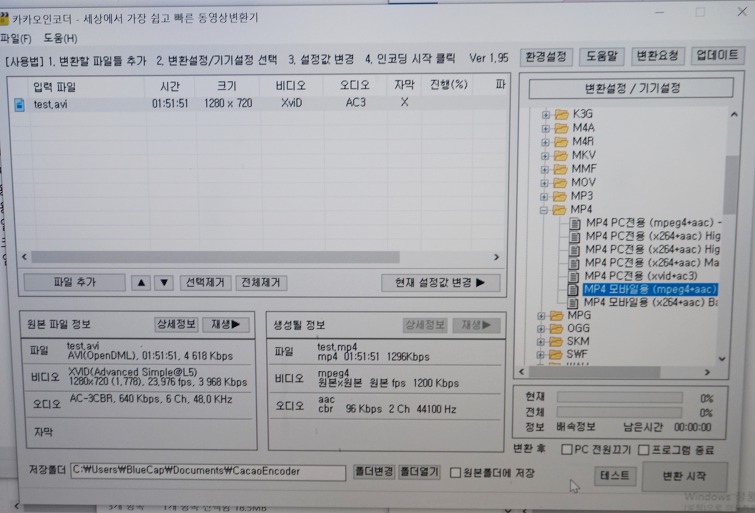Click the 진행(%) column header
Screen dimensions: 755x513
coord(448,85)
